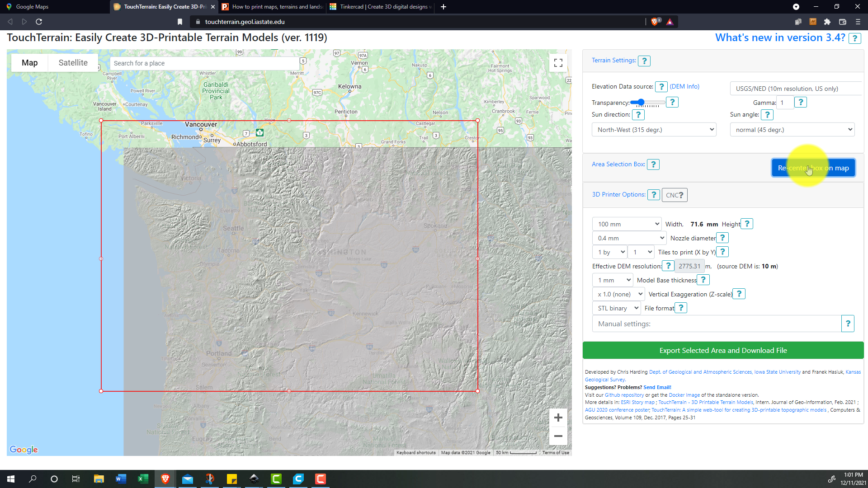Toggle the map fullscreen view icon
868x488 pixels.
click(558, 63)
